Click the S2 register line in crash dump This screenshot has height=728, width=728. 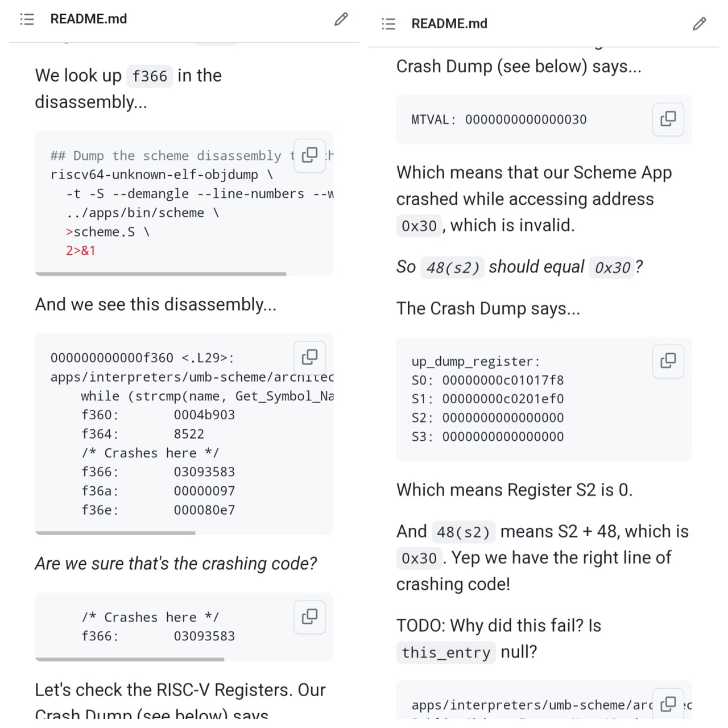pyautogui.click(x=487, y=418)
